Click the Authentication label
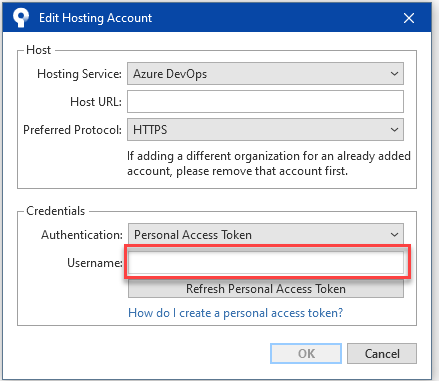The image size is (439, 381). click(82, 235)
